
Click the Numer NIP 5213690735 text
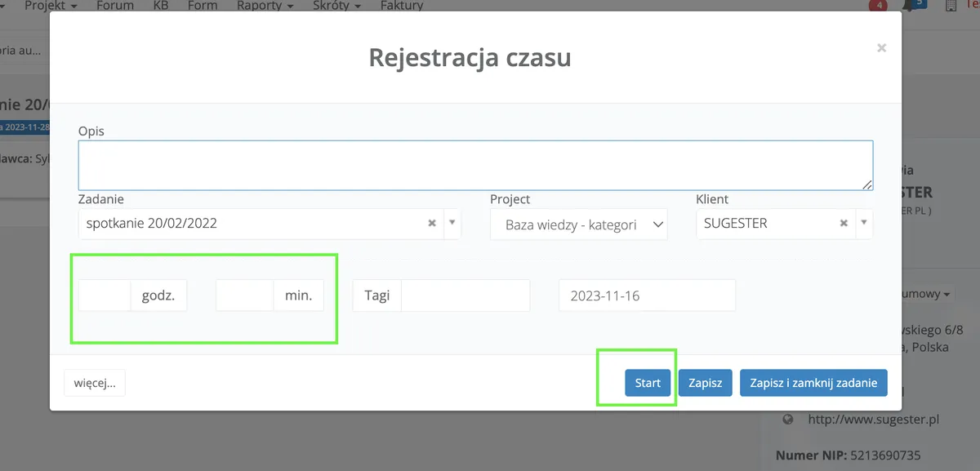point(849,455)
